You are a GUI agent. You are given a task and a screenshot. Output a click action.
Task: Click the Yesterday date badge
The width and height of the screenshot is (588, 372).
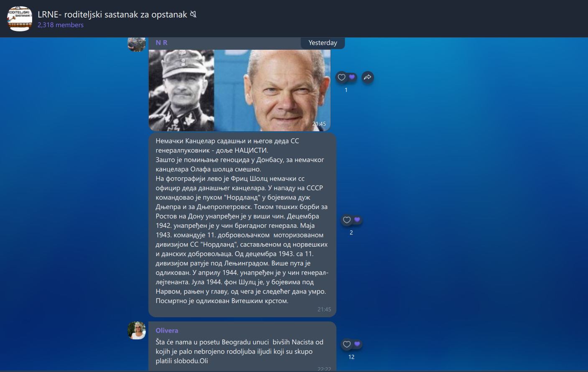[x=323, y=43]
